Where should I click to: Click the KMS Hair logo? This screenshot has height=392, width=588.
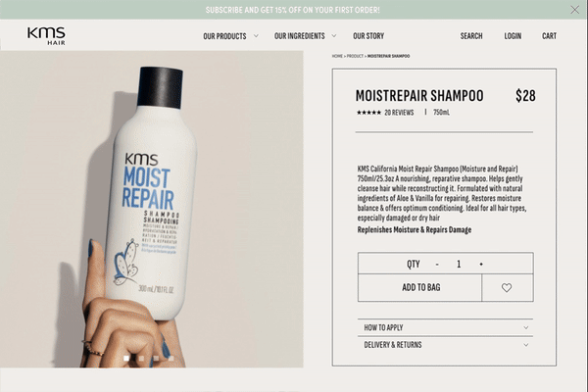[x=46, y=36]
